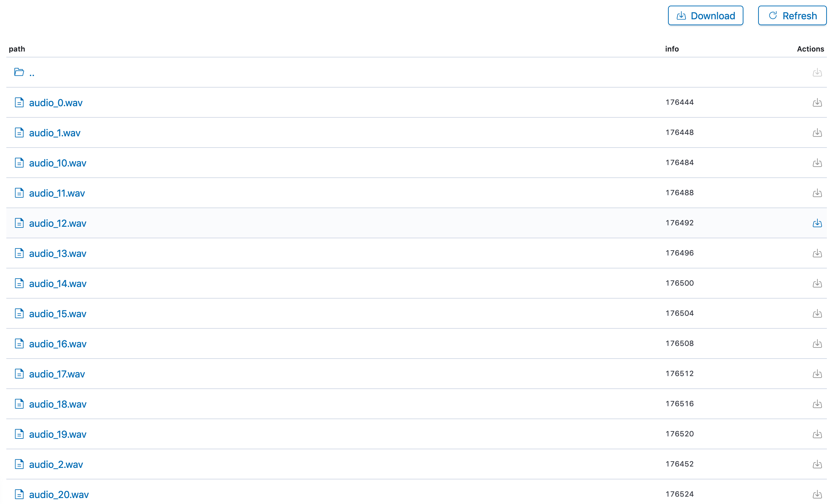836x504 pixels.
Task: Download audio_12.wav using its row icon
Action: pos(817,223)
